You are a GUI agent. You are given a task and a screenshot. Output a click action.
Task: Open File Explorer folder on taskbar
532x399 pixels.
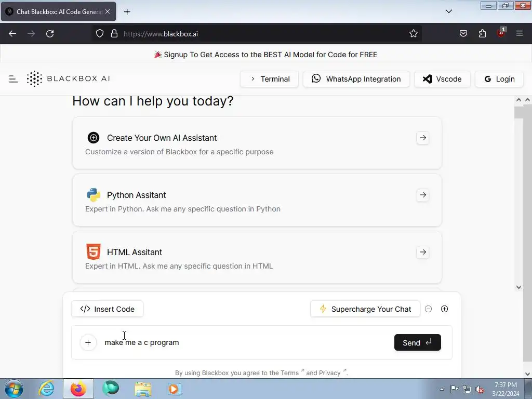143,389
